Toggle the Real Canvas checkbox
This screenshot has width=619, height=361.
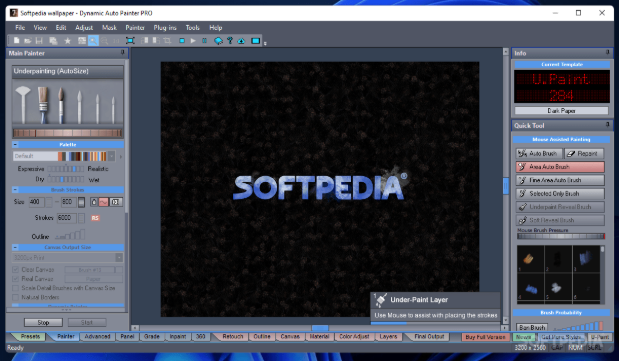15,278
